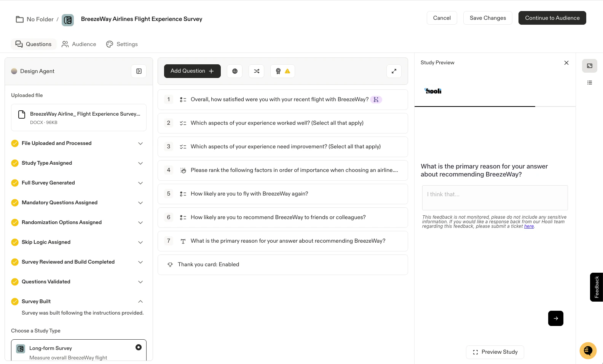Open the Feedback side tab

[x=597, y=287]
